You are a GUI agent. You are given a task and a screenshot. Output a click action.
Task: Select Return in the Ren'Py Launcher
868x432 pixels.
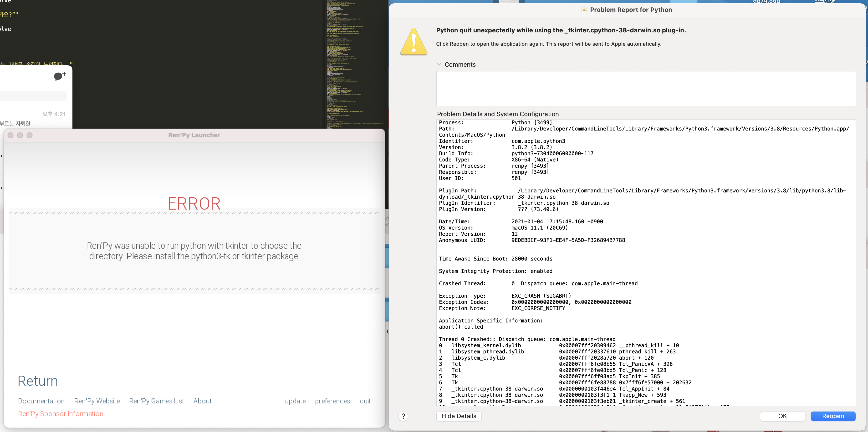[x=37, y=381]
